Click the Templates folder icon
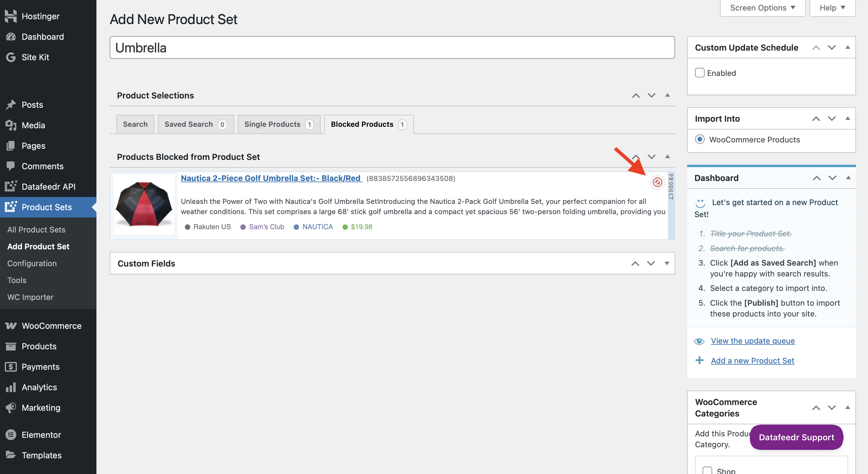The image size is (868, 474). point(11,455)
